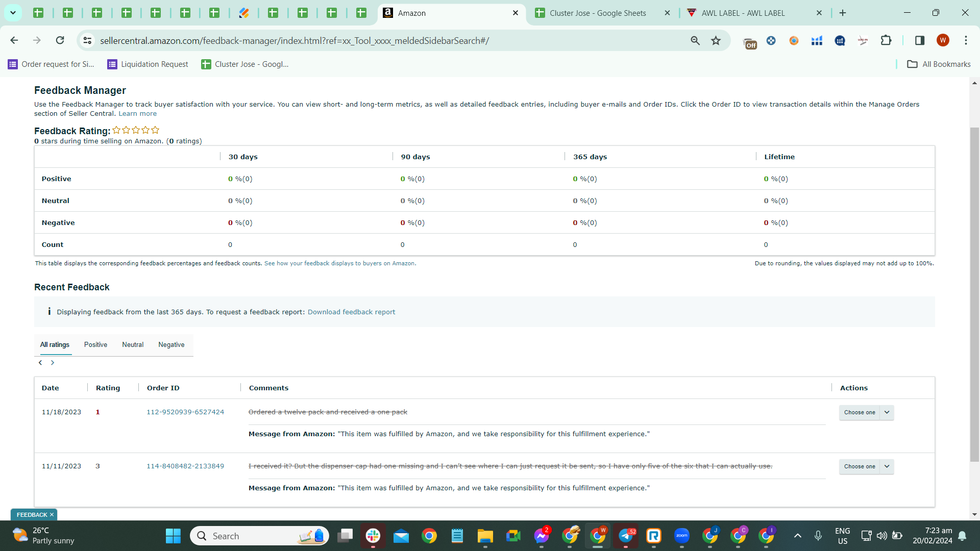The width and height of the screenshot is (980, 551).
Task: Select the All ratings tab
Action: [x=55, y=345]
